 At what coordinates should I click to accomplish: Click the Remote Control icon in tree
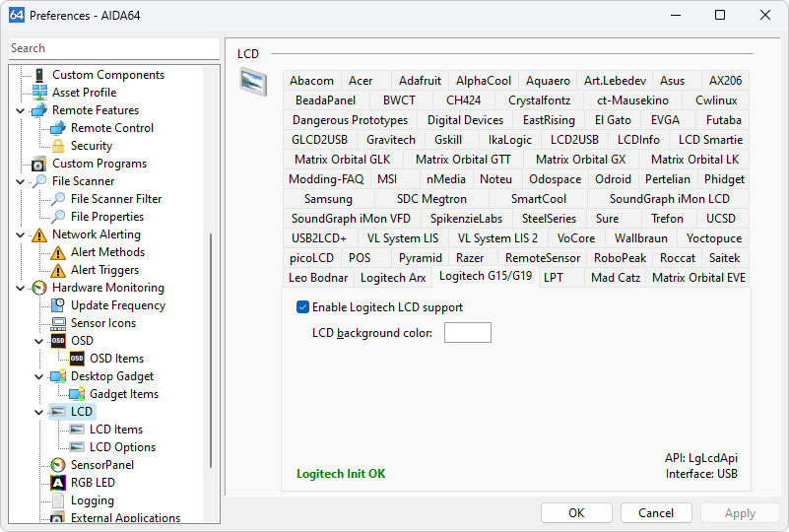click(58, 128)
